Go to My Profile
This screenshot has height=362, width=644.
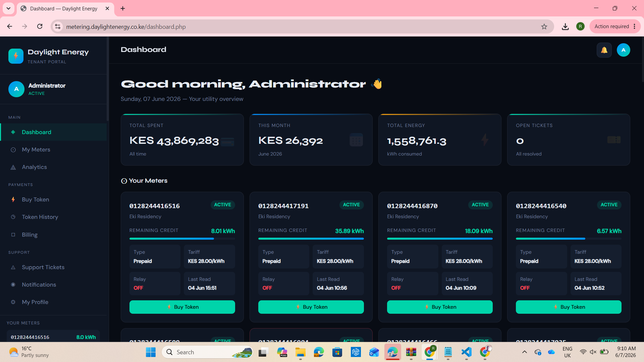(x=54, y=302)
